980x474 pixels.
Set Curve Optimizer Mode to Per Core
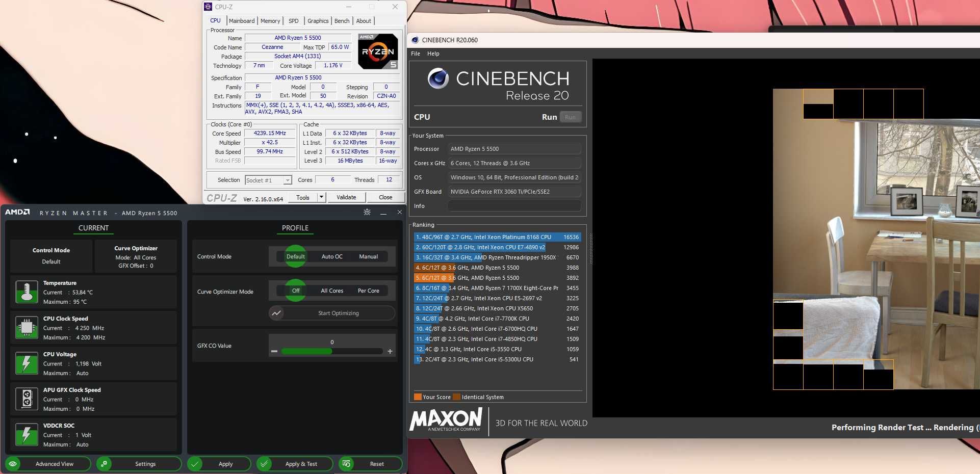pyautogui.click(x=369, y=291)
